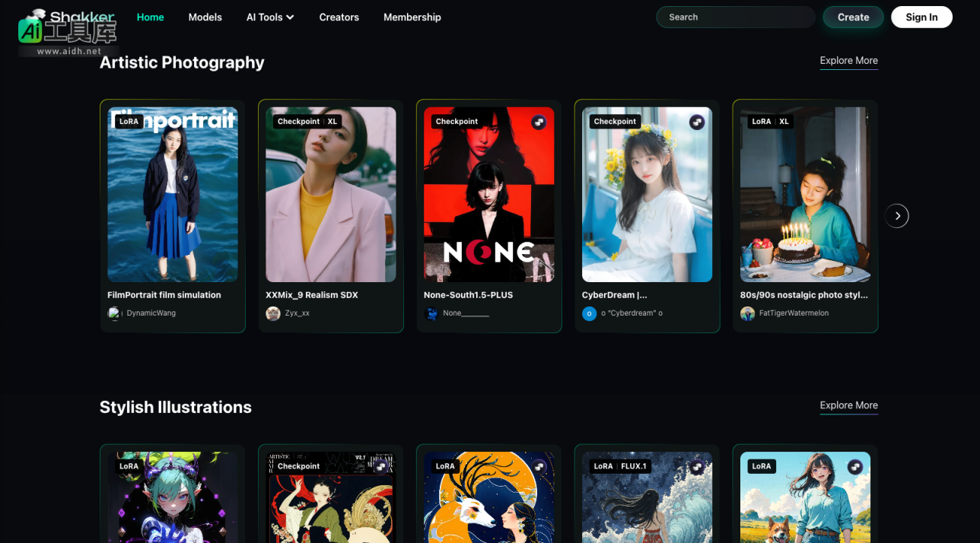Click the carousel next arrow in Artistic Photography
The image size is (980, 543).
(x=896, y=216)
